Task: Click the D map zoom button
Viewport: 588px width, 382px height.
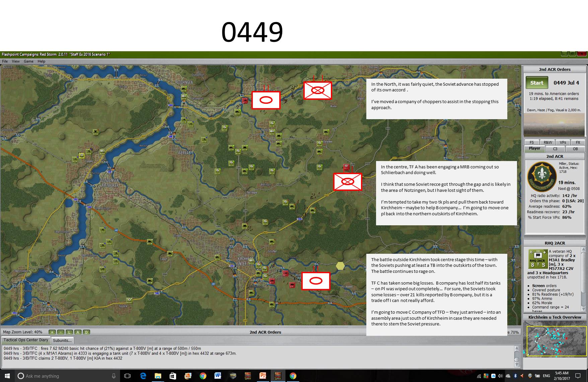Action: [86, 332]
